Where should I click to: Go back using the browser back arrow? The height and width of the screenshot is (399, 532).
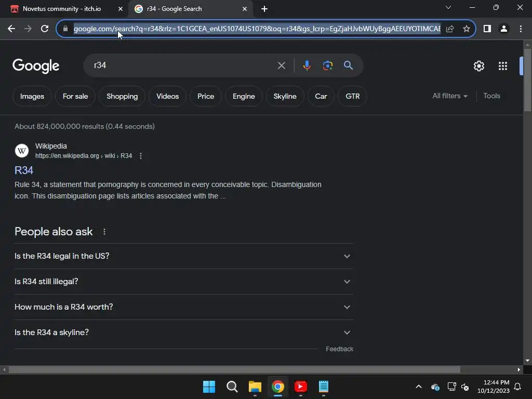[x=11, y=29]
